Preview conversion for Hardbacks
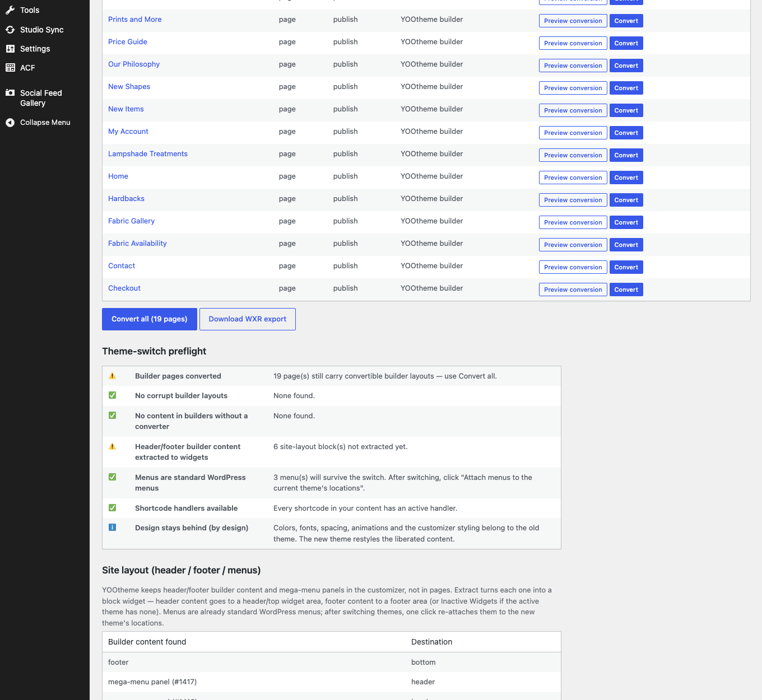Image resolution: width=762 pixels, height=700 pixels. (573, 200)
